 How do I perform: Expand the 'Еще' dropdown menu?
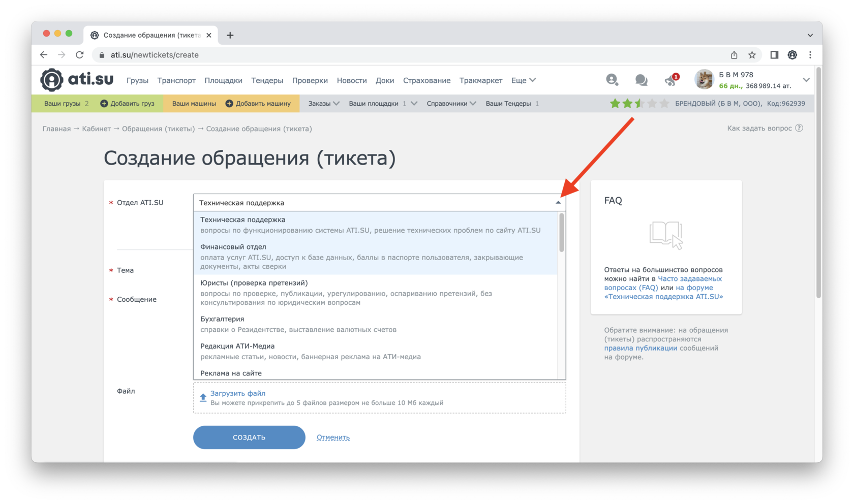coord(524,80)
